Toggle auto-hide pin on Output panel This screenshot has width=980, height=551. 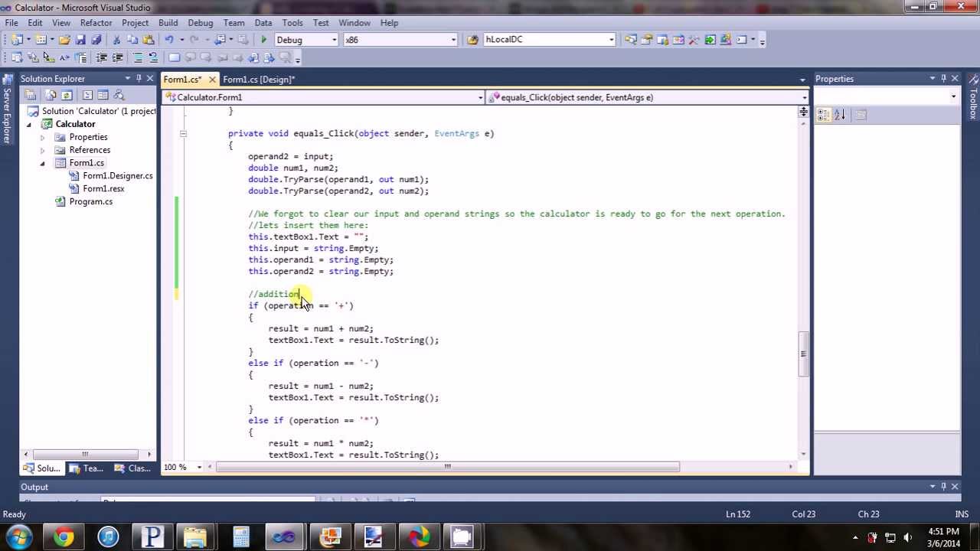pos(943,487)
